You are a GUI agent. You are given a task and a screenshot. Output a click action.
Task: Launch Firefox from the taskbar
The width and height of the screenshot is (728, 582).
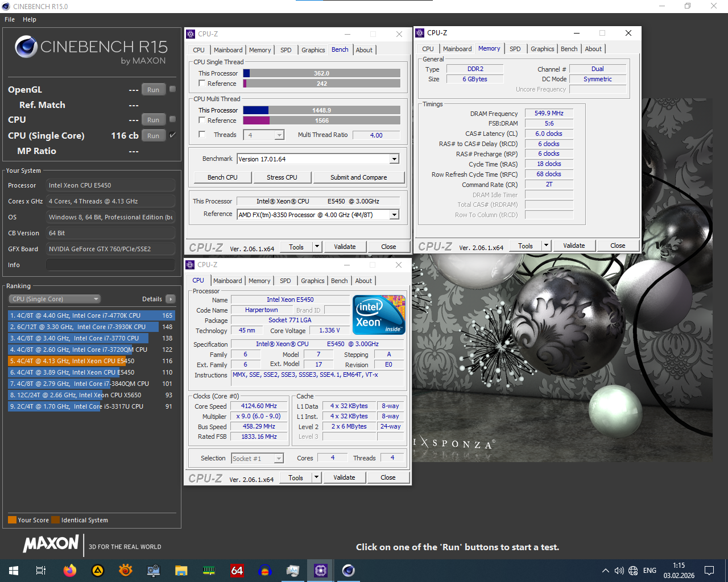(x=70, y=571)
